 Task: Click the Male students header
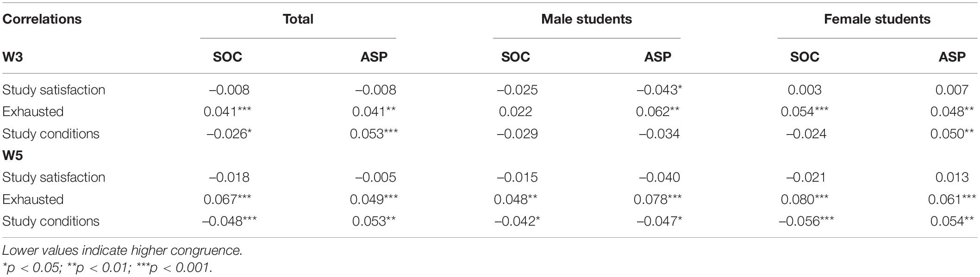coord(587,19)
